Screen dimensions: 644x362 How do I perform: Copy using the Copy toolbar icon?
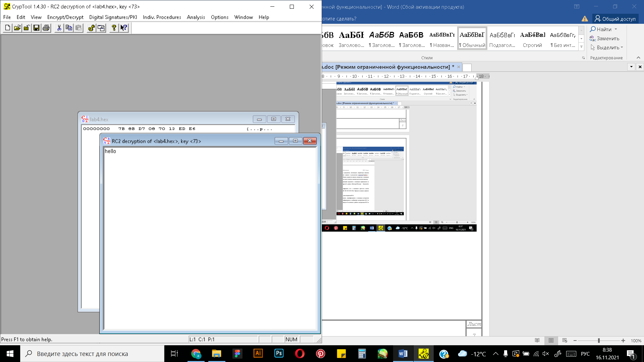click(x=69, y=28)
